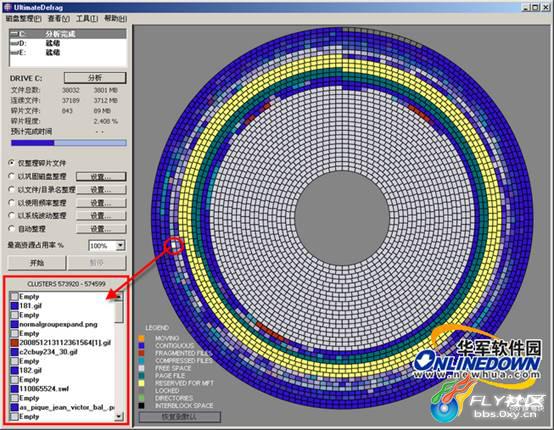
Task: Open 设置 for 以使用频率整理
Action: click(x=101, y=203)
